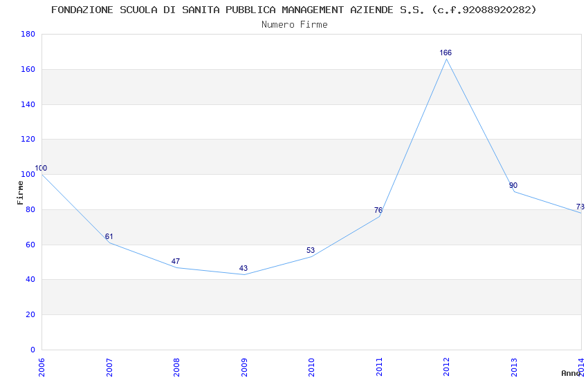Click the data label 76 for 2011
The width and height of the screenshot is (588, 380).
(378, 210)
